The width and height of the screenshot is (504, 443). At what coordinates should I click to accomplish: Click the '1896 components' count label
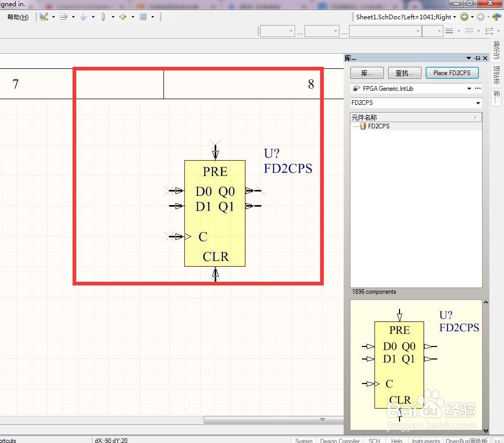coord(374,292)
